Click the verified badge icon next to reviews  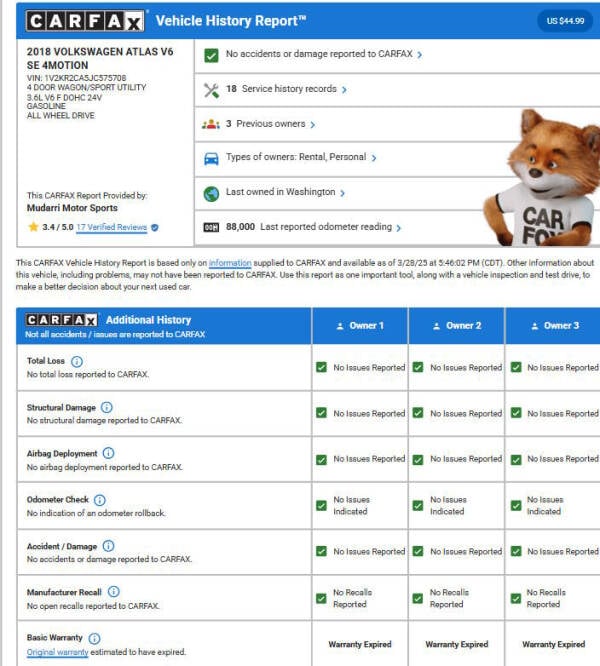tap(155, 228)
